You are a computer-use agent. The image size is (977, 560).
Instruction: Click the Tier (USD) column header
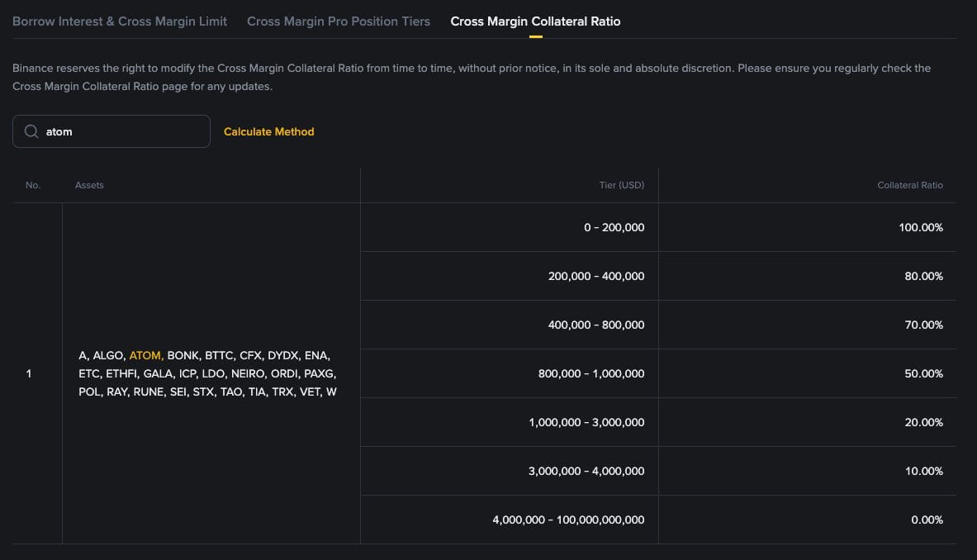tap(622, 185)
